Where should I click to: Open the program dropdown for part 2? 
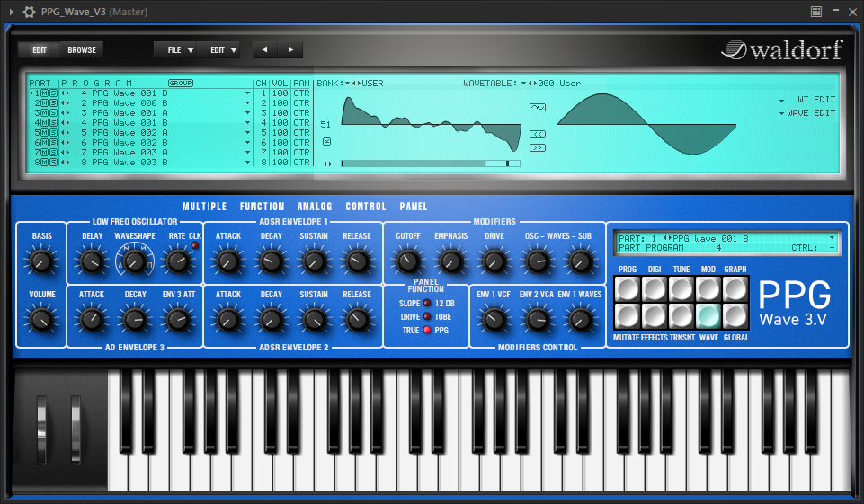[247, 103]
